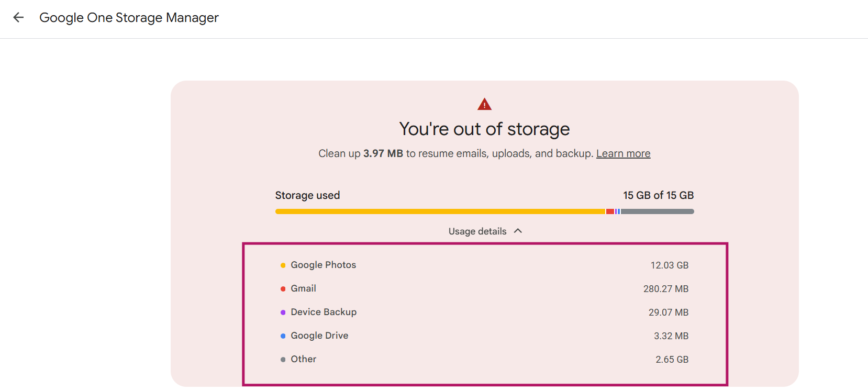Select the Google Drive 3.32 MB entry

pyautogui.click(x=671, y=336)
